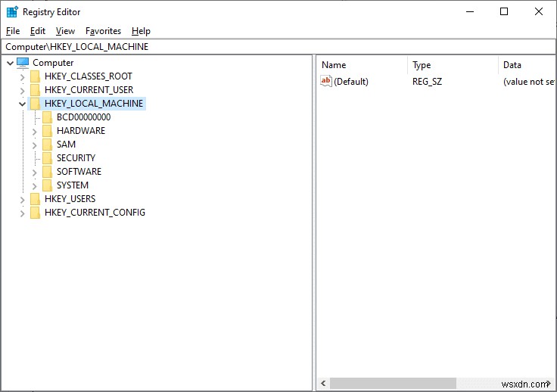Click the 'ab' string value icon for (Default)
The height and width of the screenshot is (392, 557).
pyautogui.click(x=326, y=81)
